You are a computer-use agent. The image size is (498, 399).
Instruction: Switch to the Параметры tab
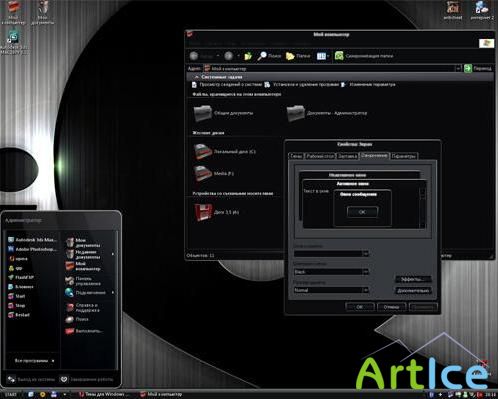404,156
